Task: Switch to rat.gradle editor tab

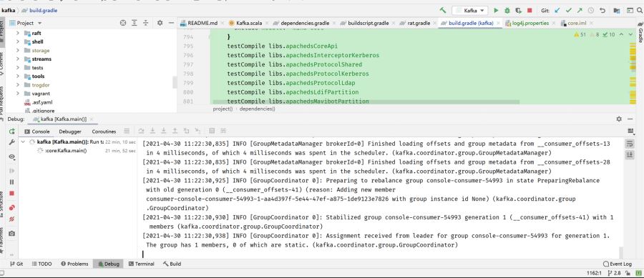Action: click(x=418, y=23)
